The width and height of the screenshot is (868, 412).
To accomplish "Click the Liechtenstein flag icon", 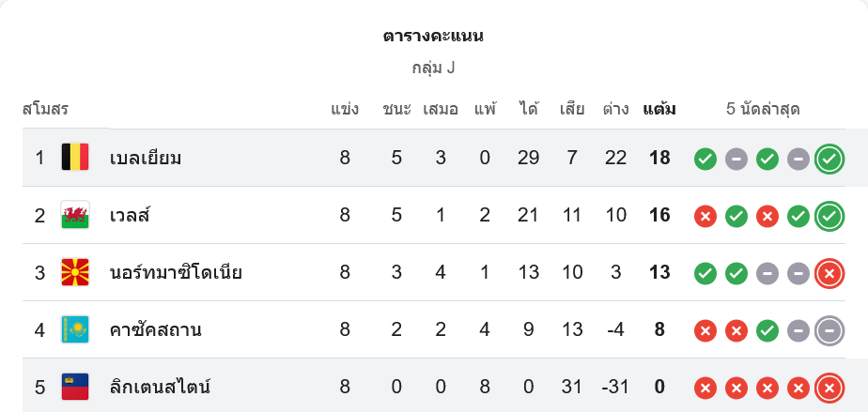I will click(74, 387).
